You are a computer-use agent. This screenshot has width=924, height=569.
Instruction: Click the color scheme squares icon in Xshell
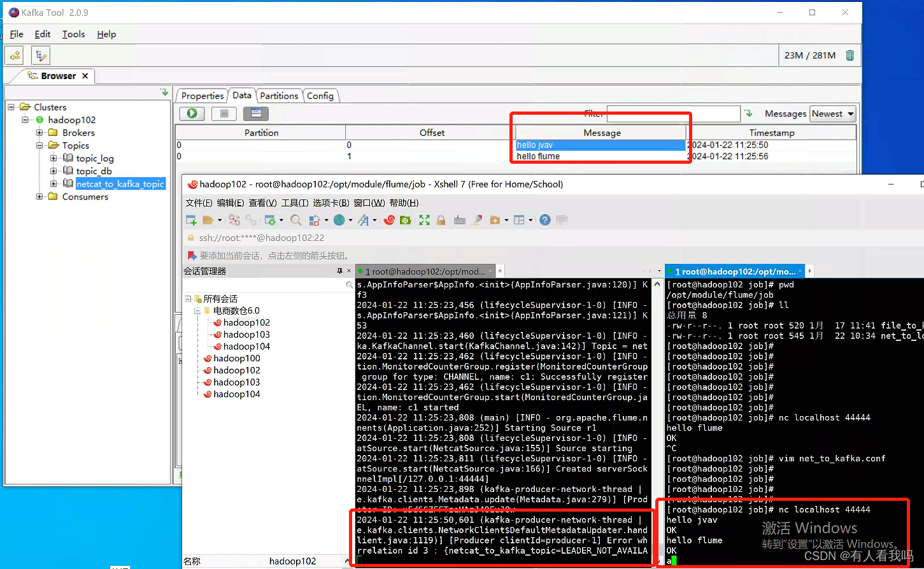(315, 220)
